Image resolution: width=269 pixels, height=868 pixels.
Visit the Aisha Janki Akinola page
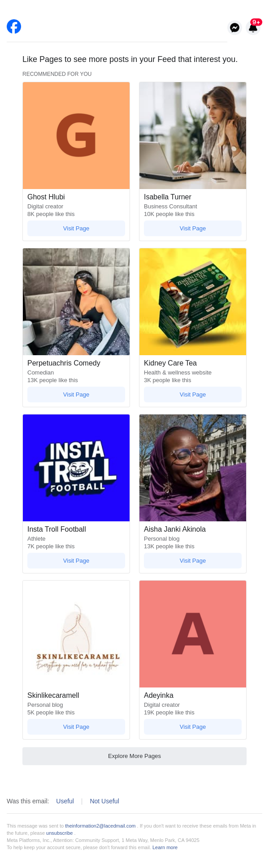(x=193, y=561)
